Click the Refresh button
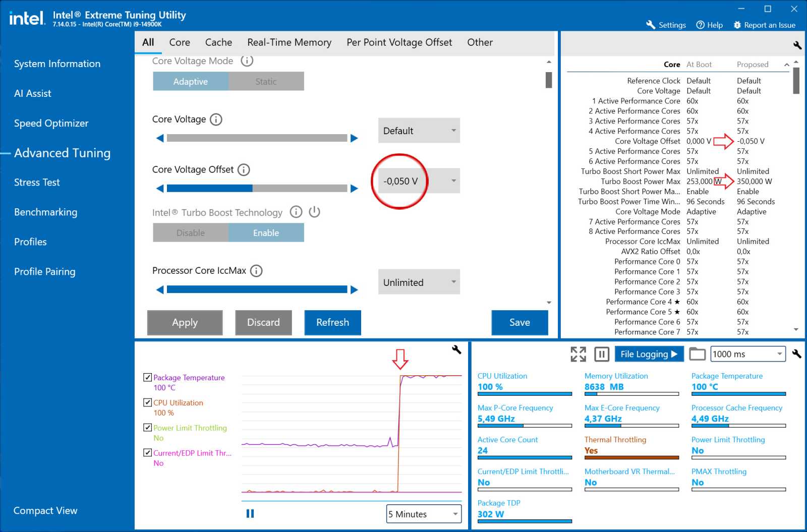 pos(332,322)
